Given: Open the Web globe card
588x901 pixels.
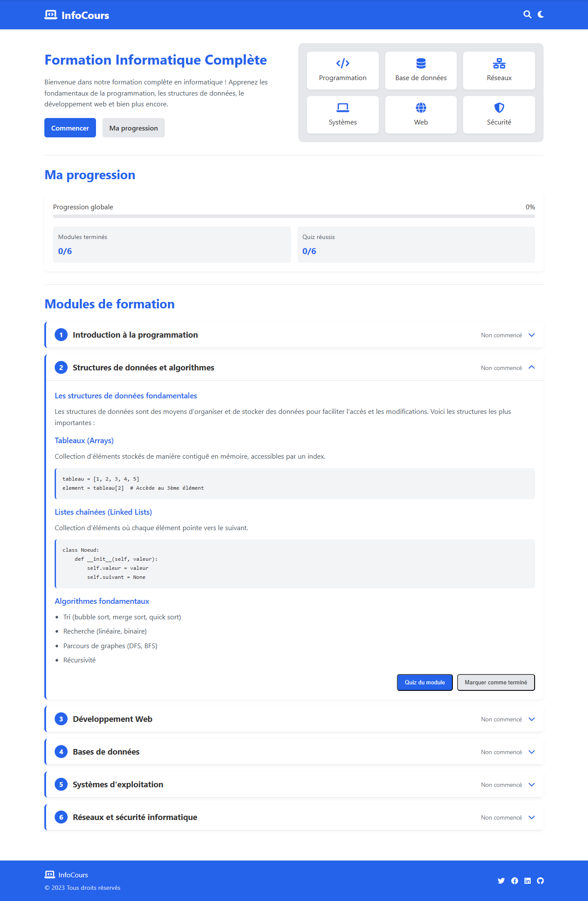Looking at the screenshot, I should (x=421, y=115).
